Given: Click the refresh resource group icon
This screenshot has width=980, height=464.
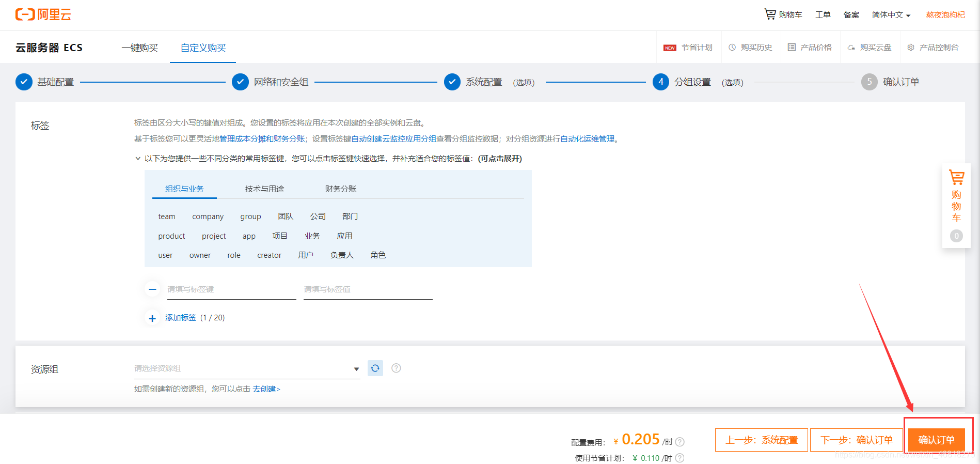Looking at the screenshot, I should click(x=375, y=368).
